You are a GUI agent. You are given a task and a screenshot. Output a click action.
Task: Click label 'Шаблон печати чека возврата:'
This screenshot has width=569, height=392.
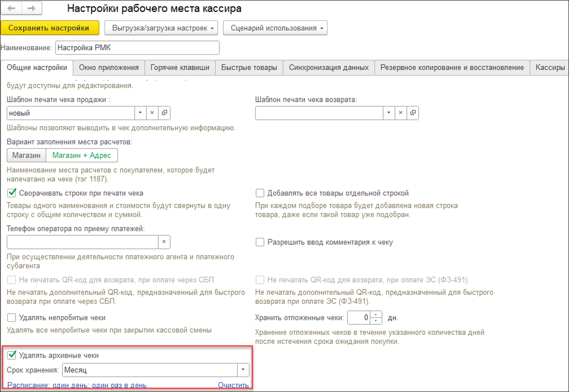coord(306,100)
